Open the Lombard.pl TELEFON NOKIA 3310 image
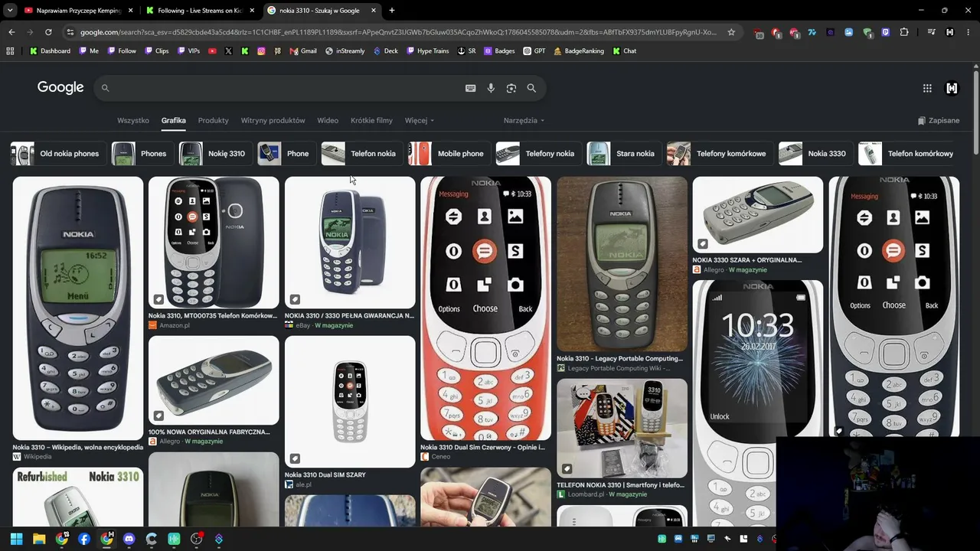The width and height of the screenshot is (980, 551). [x=622, y=429]
